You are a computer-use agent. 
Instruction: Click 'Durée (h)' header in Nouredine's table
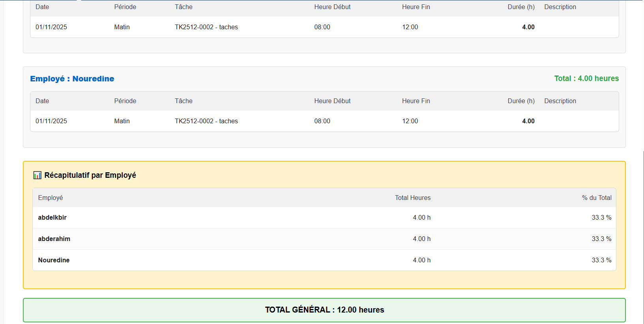[521, 101]
